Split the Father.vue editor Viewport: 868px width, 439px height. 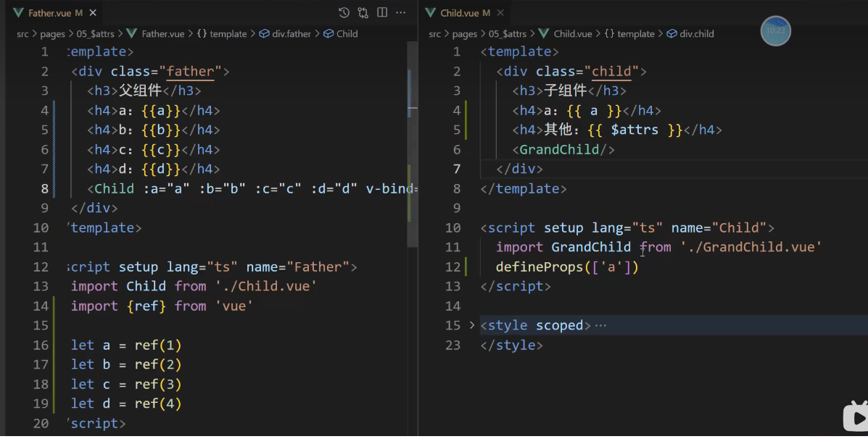coord(382,13)
